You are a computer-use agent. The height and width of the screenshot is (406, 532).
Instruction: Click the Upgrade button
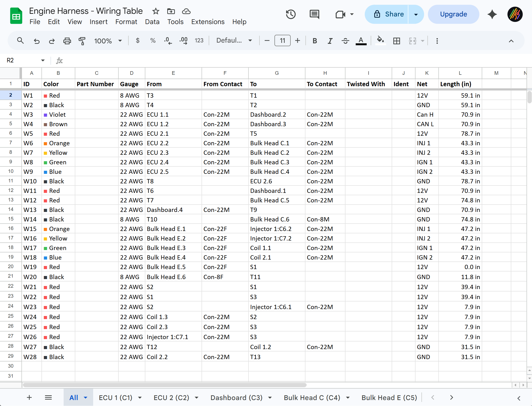[x=453, y=14]
